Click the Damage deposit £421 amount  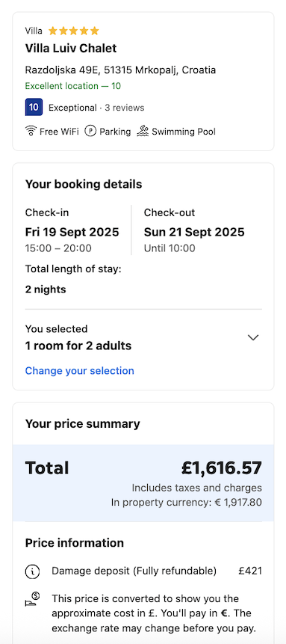pyautogui.click(x=250, y=571)
